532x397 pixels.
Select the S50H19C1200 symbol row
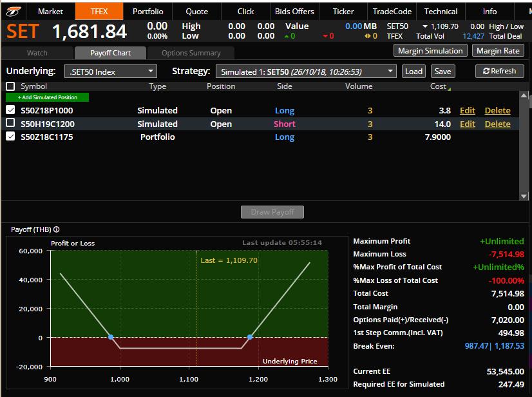[260, 124]
